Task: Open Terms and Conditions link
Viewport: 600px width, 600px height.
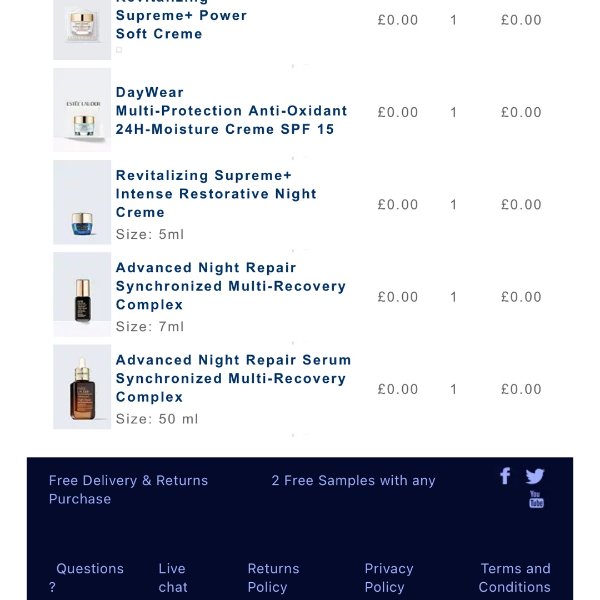Action: click(514, 577)
